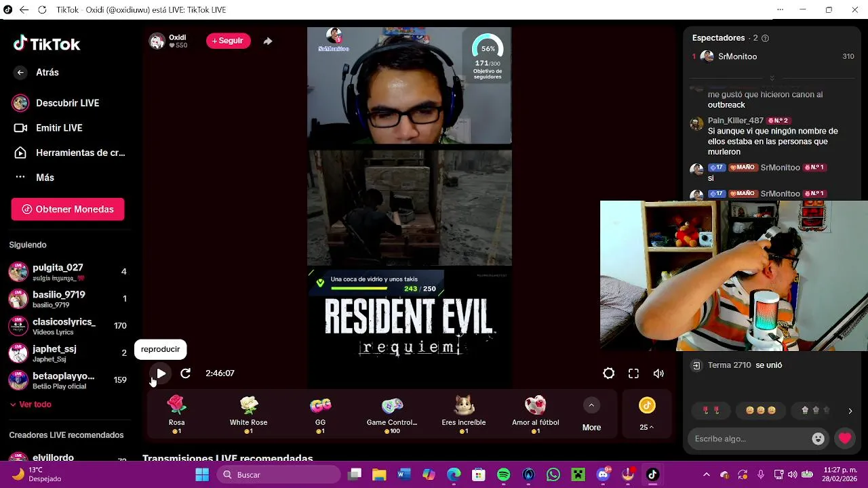Click Obtener Monedas button
The height and width of the screenshot is (488, 868).
(68, 209)
